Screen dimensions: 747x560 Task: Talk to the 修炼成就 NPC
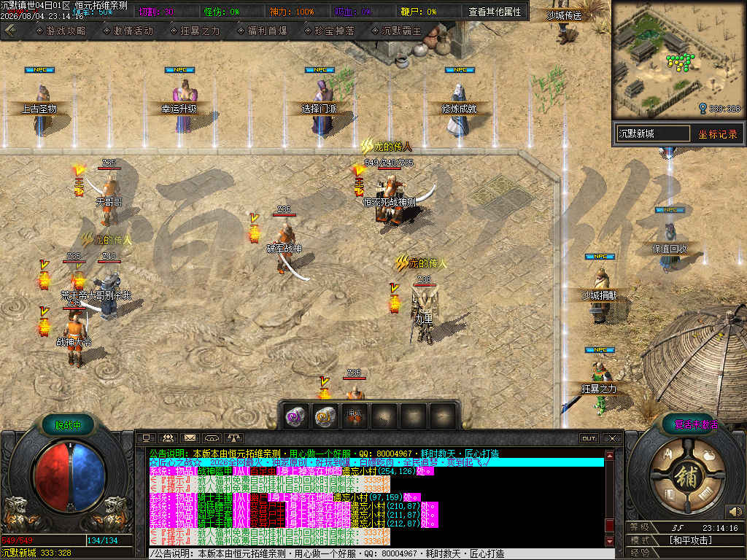460,109
